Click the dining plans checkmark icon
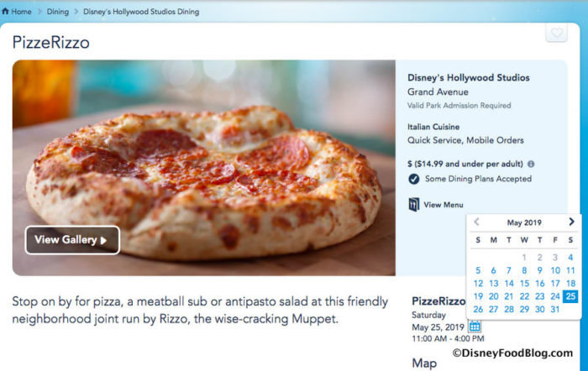 [413, 179]
